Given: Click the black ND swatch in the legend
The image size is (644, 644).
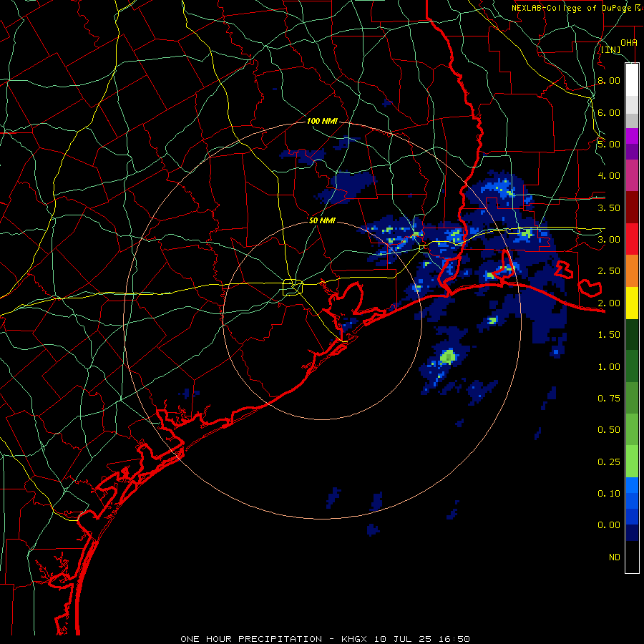Looking at the screenshot, I should (x=632, y=557).
